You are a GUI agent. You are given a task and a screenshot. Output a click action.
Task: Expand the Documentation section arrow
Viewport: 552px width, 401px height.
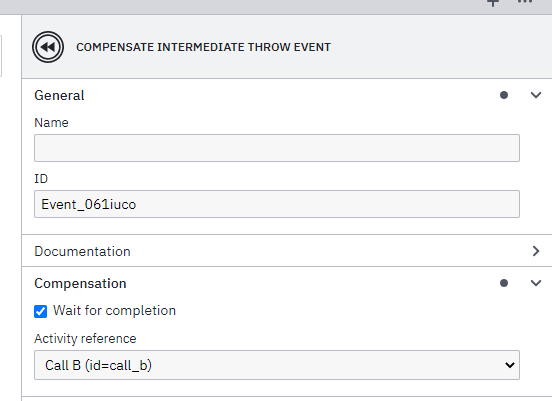click(536, 251)
